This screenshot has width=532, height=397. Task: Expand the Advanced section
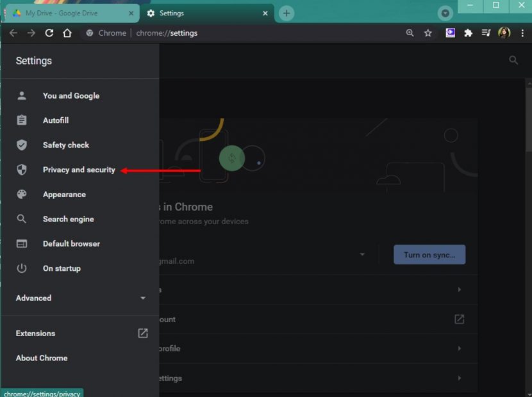80,298
